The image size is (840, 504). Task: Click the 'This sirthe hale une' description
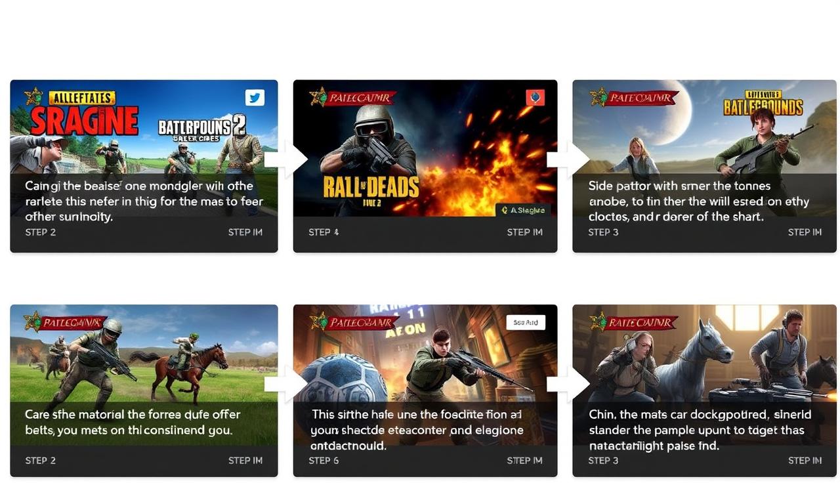tap(417, 430)
